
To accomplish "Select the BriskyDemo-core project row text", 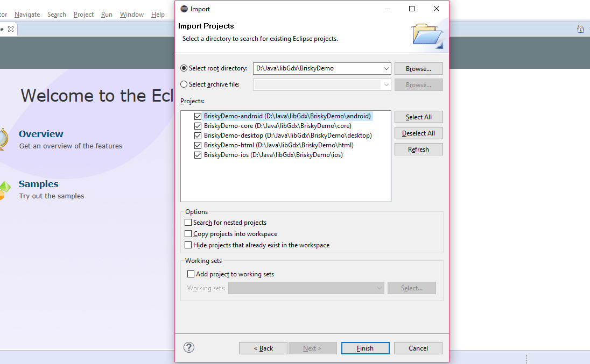I will (278, 126).
